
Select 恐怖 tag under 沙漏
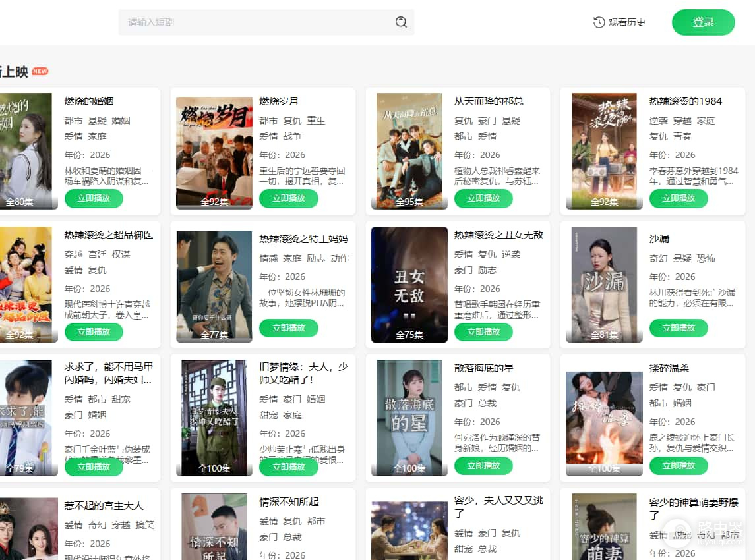[x=706, y=258]
